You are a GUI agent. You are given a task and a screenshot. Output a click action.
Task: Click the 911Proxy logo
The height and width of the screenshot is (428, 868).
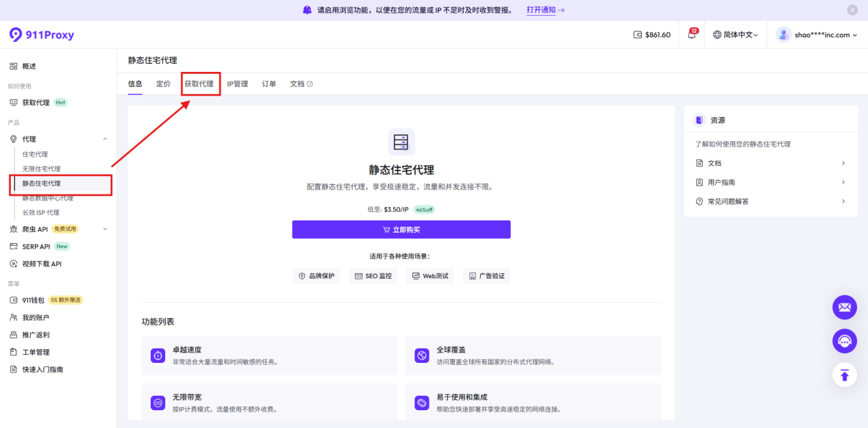coord(42,35)
